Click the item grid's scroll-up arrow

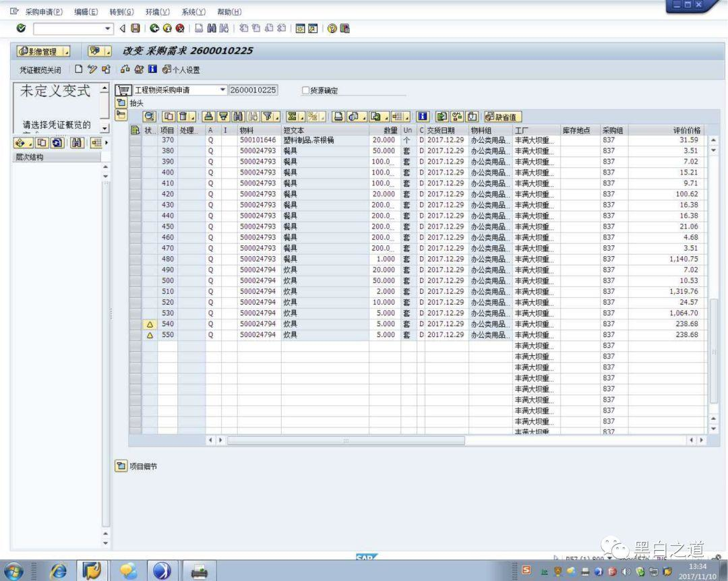click(714, 140)
